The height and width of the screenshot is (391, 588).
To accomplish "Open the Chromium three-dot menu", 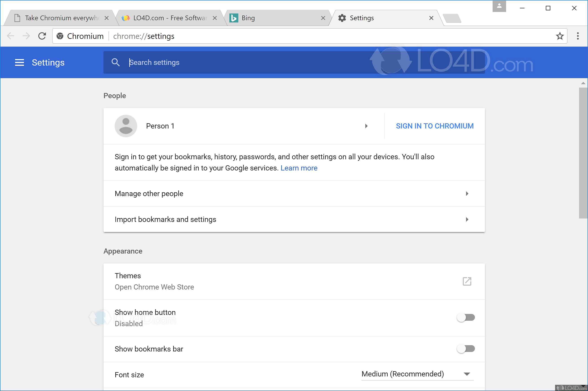I will 577,36.
